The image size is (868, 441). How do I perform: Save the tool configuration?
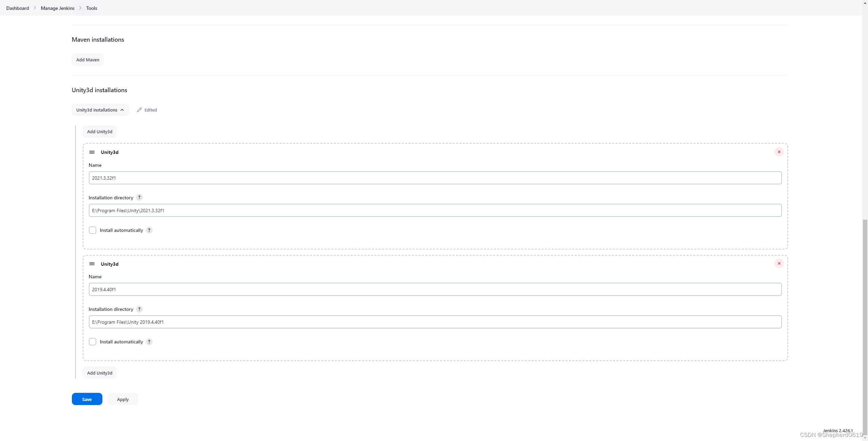[87, 399]
